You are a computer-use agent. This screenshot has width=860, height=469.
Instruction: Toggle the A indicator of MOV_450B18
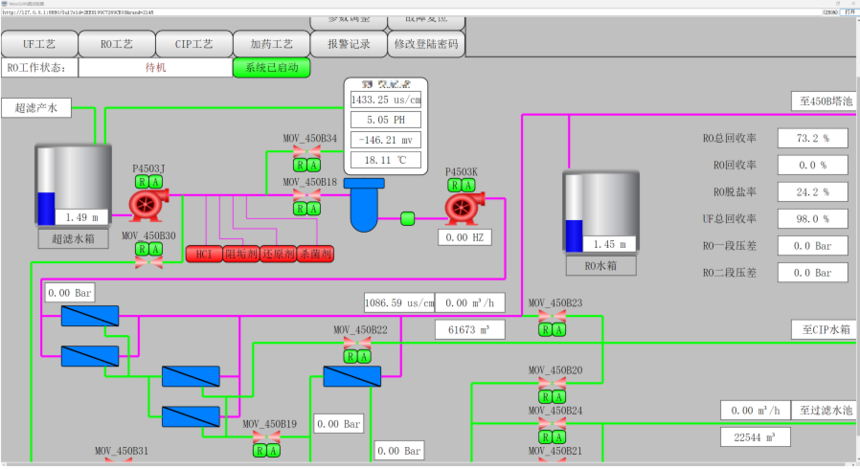[x=313, y=209]
